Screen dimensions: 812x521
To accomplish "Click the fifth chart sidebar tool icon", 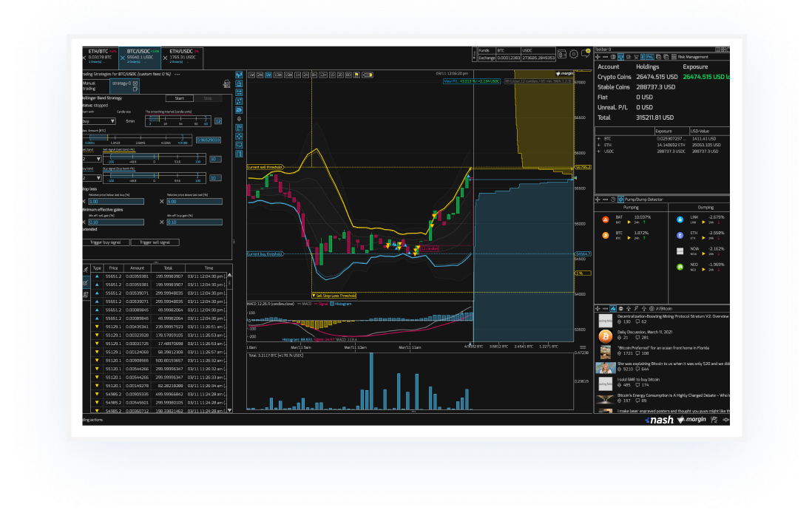I will (x=239, y=110).
